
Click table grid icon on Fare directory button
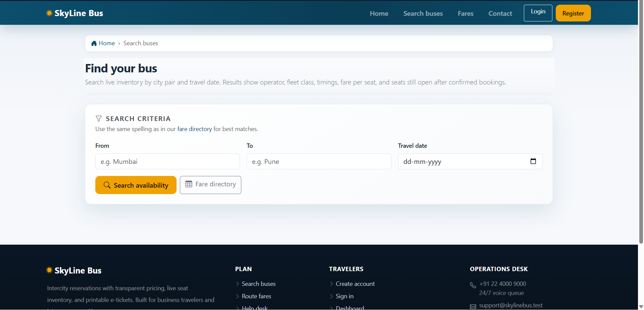click(x=189, y=184)
